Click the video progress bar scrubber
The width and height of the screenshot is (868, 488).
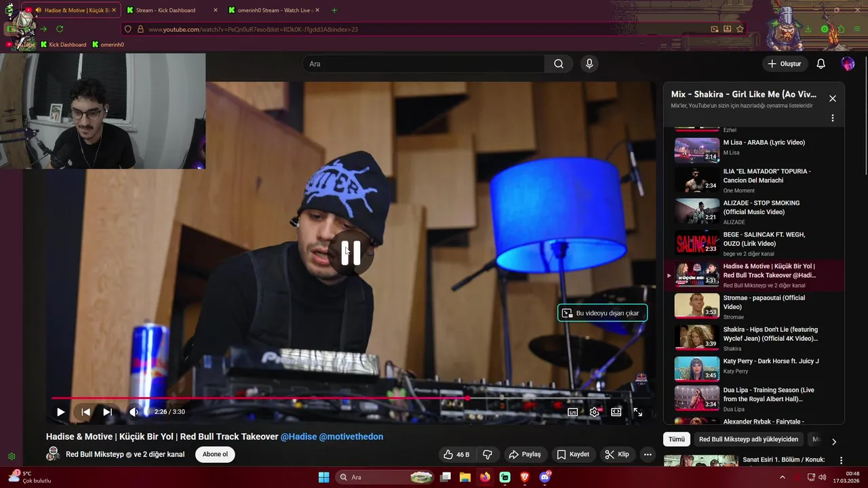pyautogui.click(x=467, y=398)
